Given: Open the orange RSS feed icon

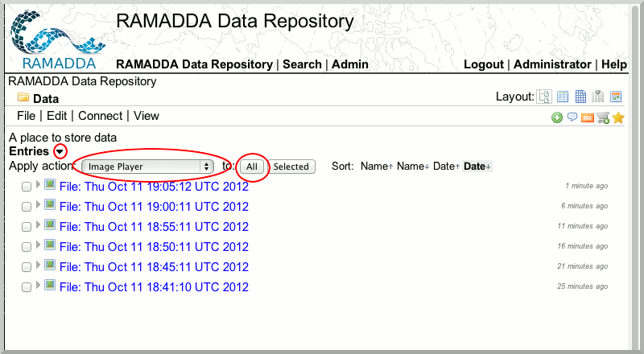Looking at the screenshot, I should [x=588, y=118].
